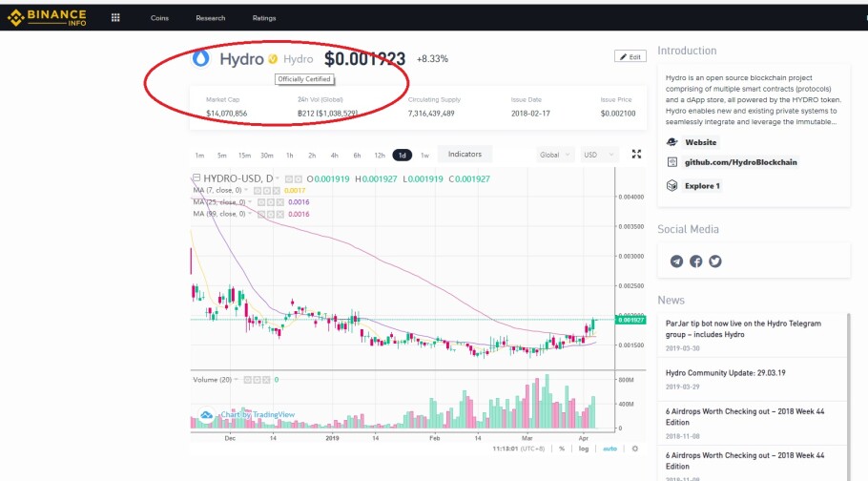This screenshot has width=868, height=481.
Task: Toggle log scale on the chart
Action: pyautogui.click(x=584, y=449)
